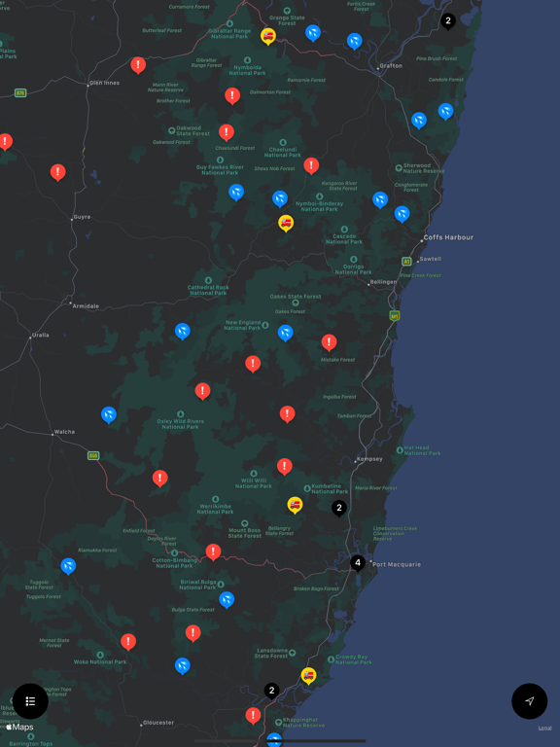This screenshot has width=560, height=747.
Task: Click the Bellingen town label
Action: [383, 282]
